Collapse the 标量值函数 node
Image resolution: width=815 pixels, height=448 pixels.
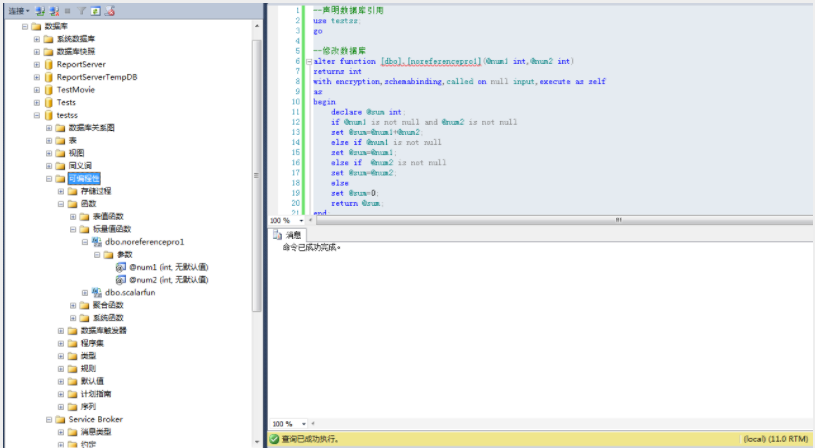(73, 229)
